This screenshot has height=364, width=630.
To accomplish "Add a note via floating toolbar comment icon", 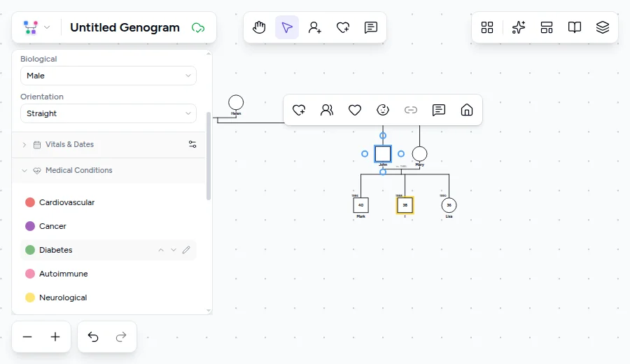I will [439, 110].
